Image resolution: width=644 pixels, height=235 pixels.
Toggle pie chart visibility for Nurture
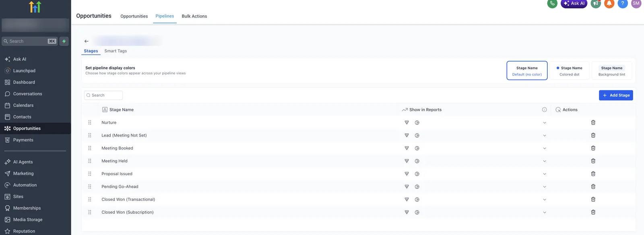tap(417, 123)
